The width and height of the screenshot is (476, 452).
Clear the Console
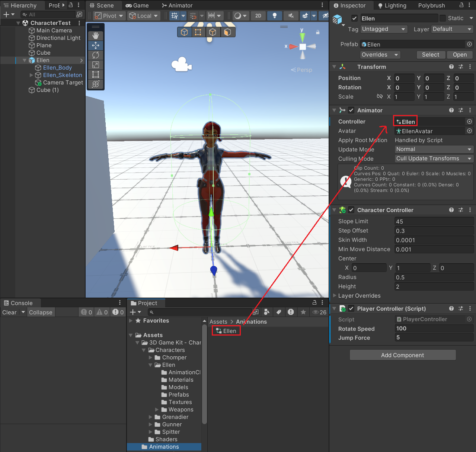(9, 312)
